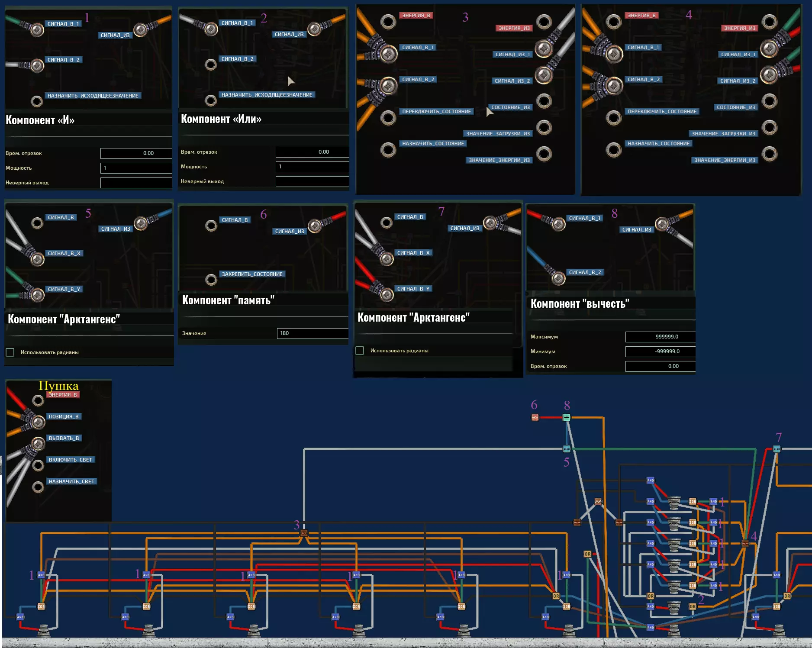Click Неверный выход field in Компонент «И»
812x648 pixels.
click(136, 183)
